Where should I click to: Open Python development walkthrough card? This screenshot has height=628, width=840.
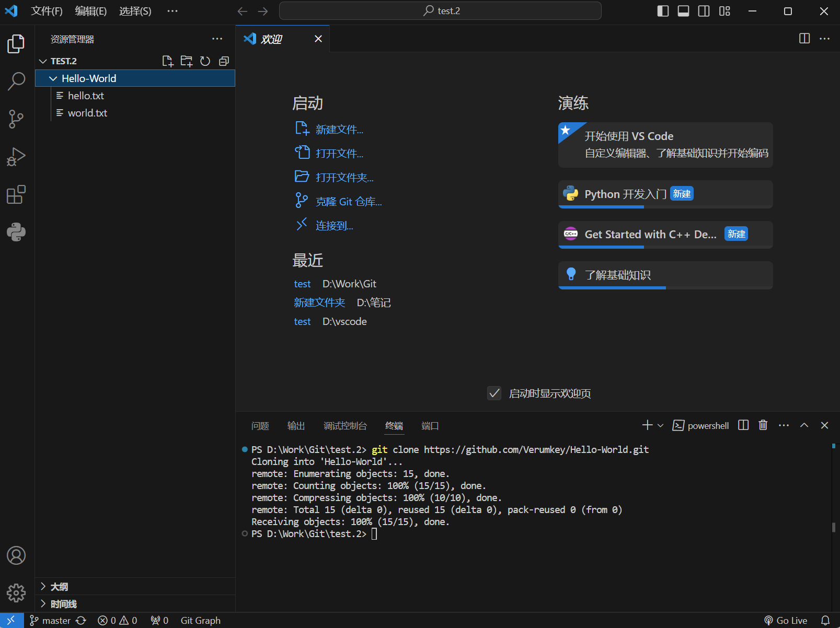pos(665,194)
